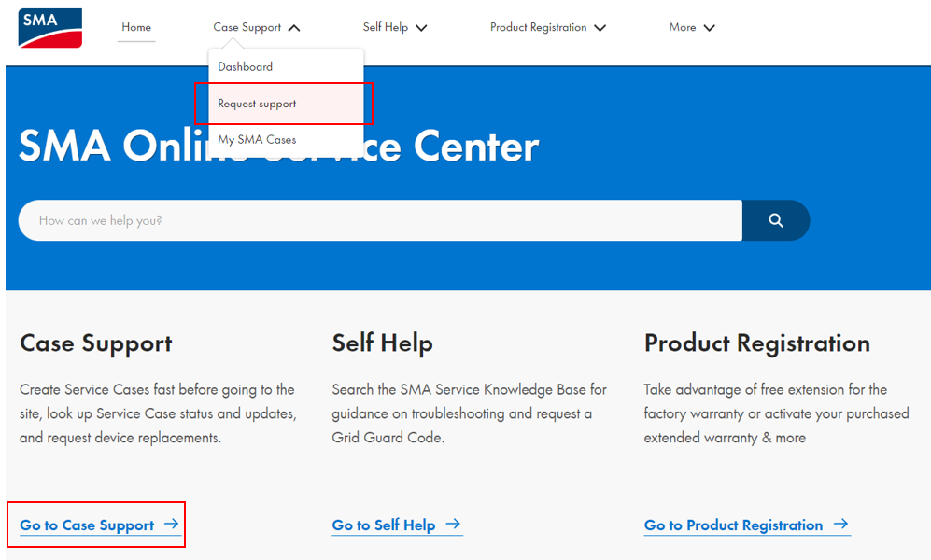Click the search magnifier icon

pyautogui.click(x=776, y=220)
